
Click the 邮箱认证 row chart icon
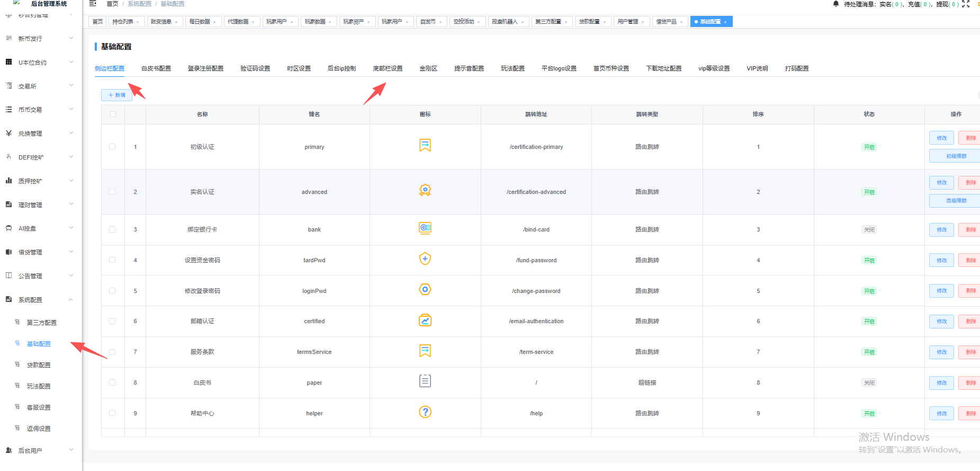coord(425,320)
